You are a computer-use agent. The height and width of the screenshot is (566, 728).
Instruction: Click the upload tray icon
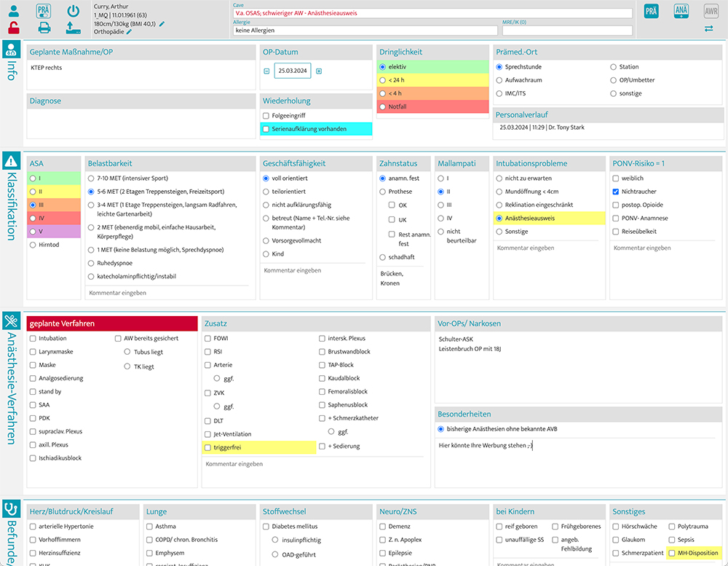coord(74,28)
